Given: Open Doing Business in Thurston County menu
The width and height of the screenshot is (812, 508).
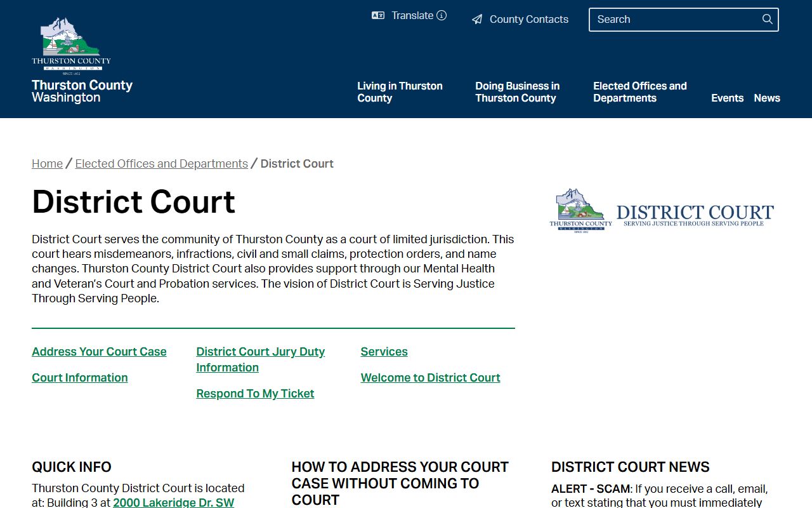Looking at the screenshot, I should [518, 92].
